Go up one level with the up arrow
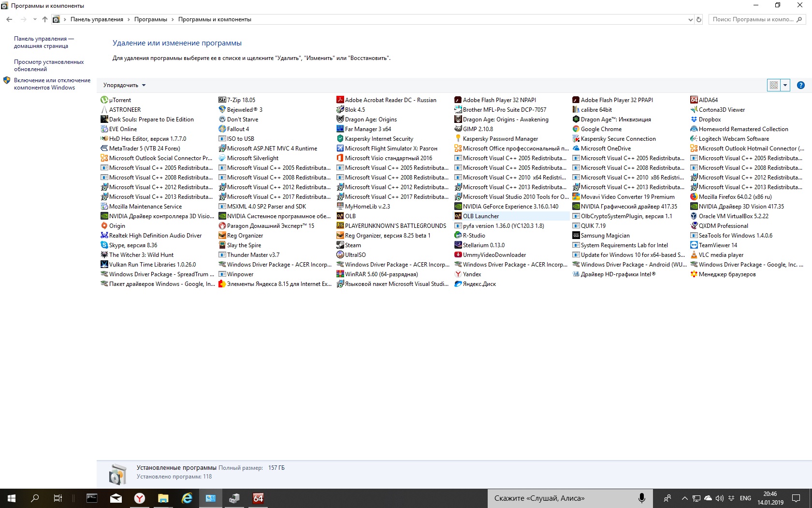This screenshot has width=812, height=508. pos(44,20)
